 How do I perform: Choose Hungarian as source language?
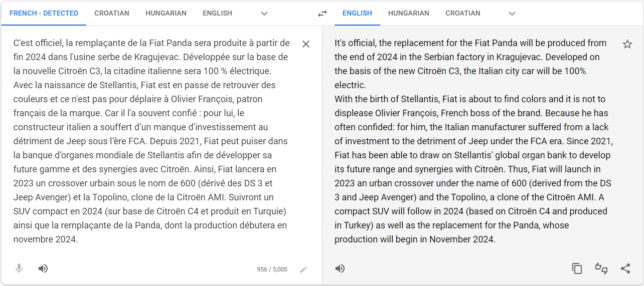point(166,14)
